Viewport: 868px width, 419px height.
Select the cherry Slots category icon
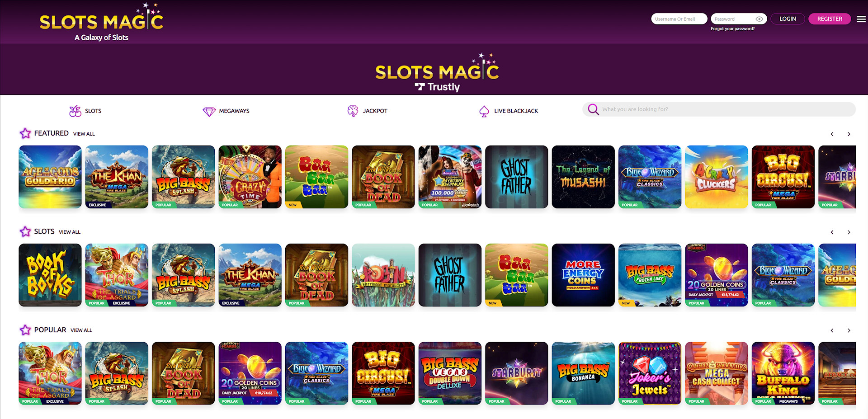[x=75, y=111]
